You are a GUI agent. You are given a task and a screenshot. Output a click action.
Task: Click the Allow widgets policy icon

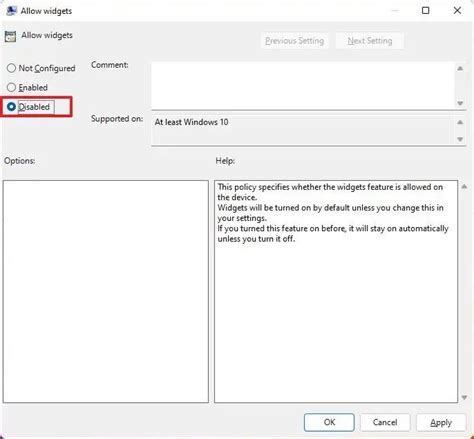coord(10,36)
